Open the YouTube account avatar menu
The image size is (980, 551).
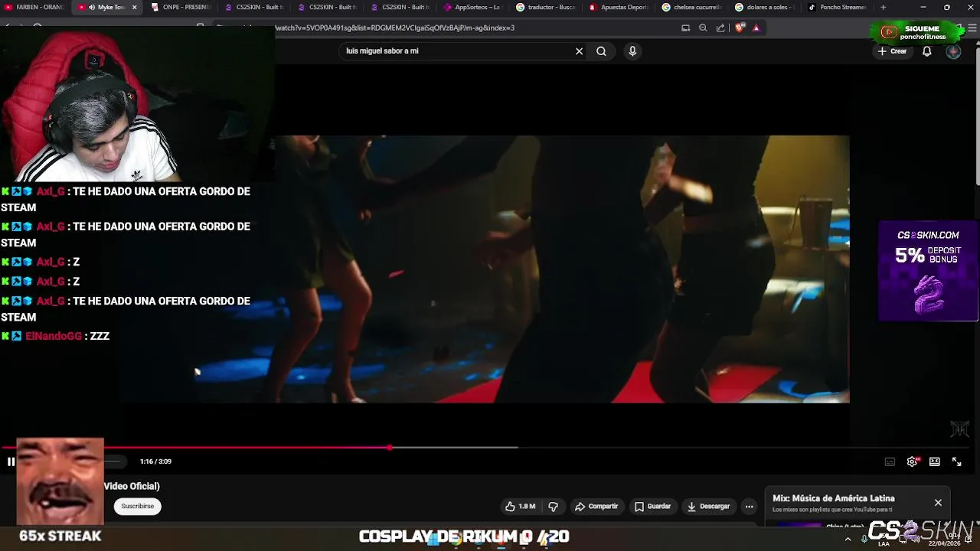(953, 51)
